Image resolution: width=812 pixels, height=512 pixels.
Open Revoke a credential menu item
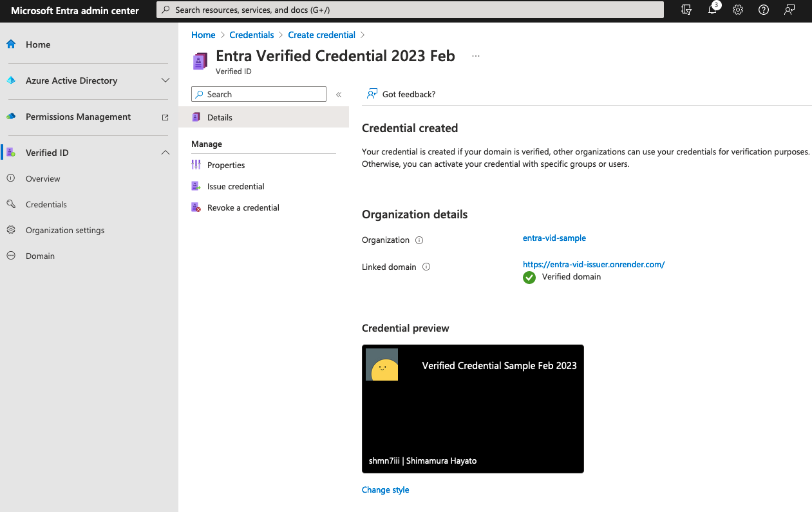(x=243, y=208)
